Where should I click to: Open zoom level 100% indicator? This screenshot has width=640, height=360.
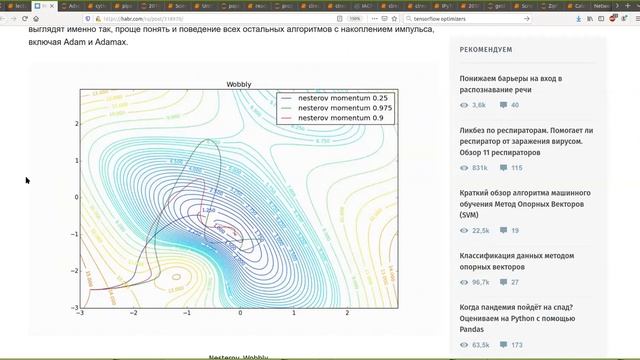pyautogui.click(x=355, y=19)
